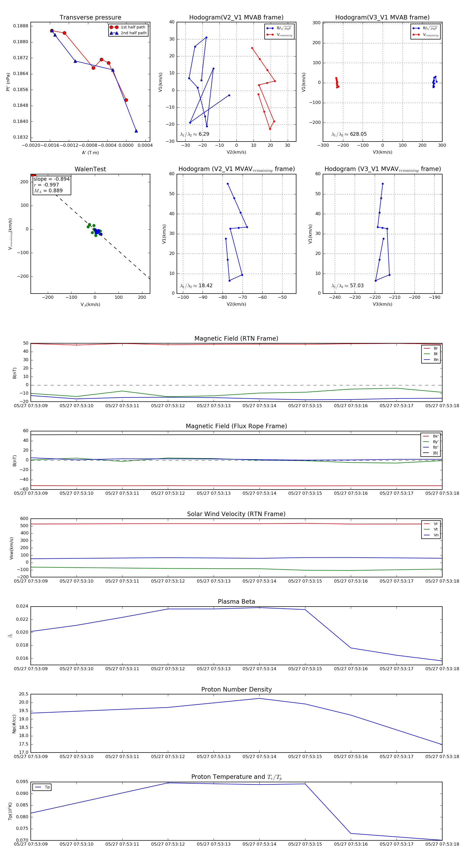The height and width of the screenshot is (868, 473).
Task: Click the 'Vn' legend entry
Action: click(x=431, y=535)
